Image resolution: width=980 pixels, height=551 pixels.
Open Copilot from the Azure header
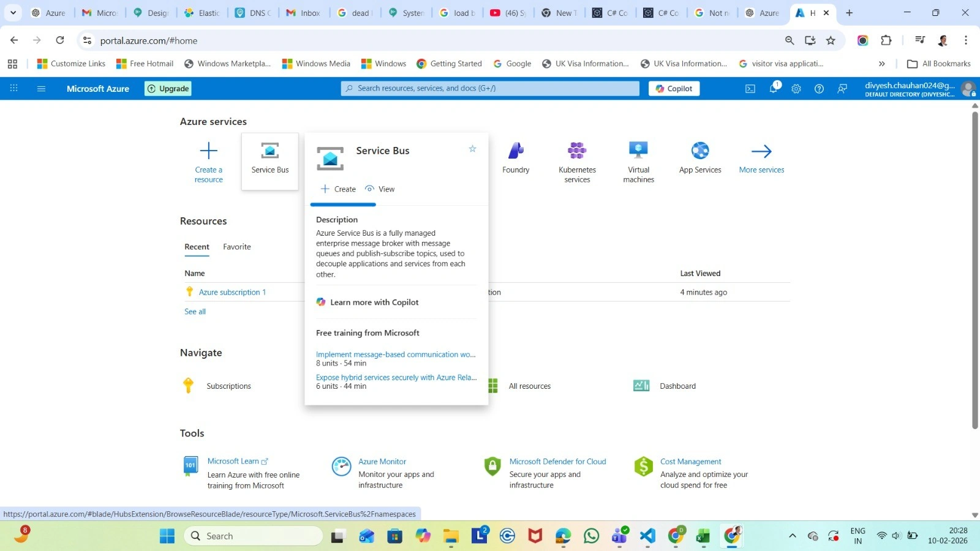coord(674,89)
